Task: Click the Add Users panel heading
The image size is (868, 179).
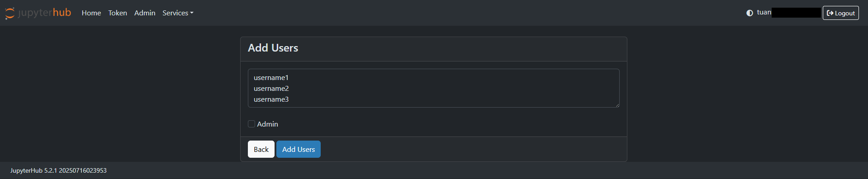Action: click(x=273, y=48)
